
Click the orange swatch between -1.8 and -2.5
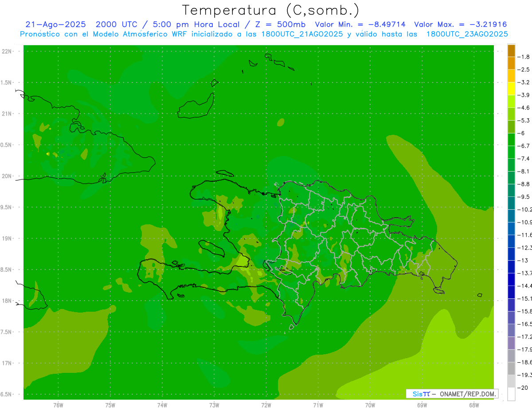(511, 63)
